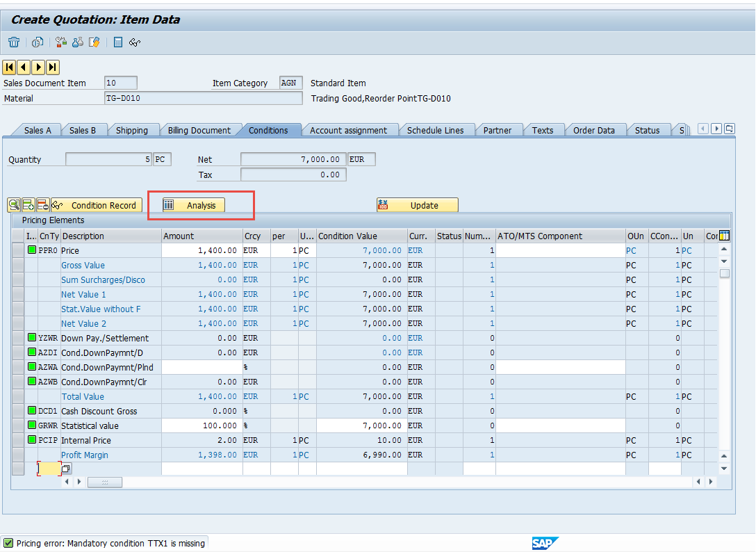Select the PCIP Internal Price row selector
This screenshot has height=552, width=756.
click(x=18, y=440)
